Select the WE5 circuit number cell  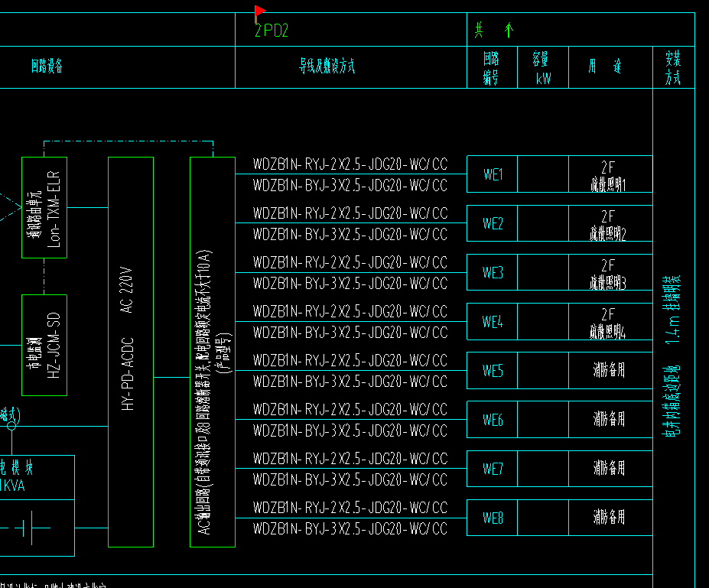(x=492, y=371)
